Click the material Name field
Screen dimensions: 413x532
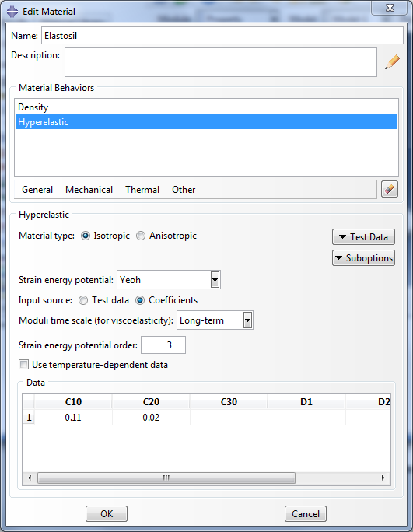point(222,36)
